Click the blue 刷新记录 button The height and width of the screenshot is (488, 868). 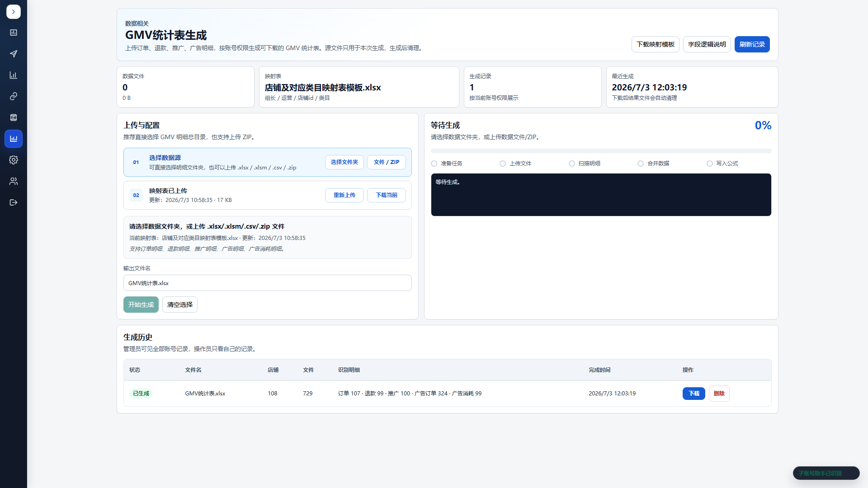(752, 44)
